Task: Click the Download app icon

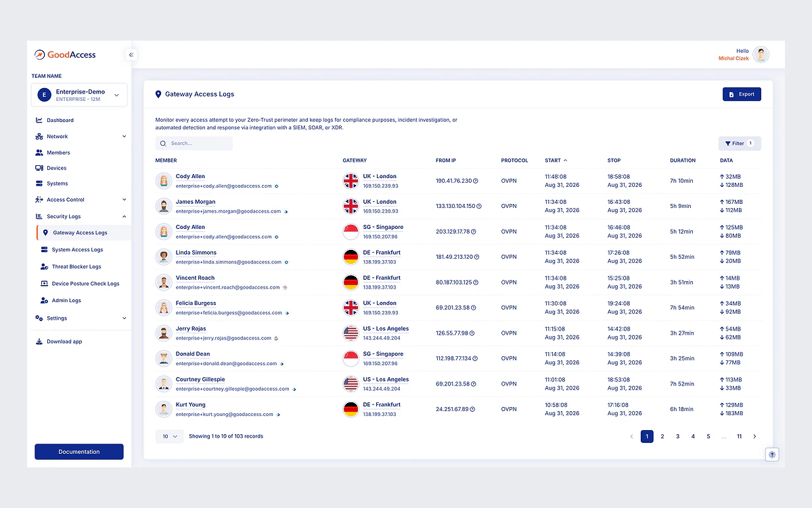Action: click(39, 341)
